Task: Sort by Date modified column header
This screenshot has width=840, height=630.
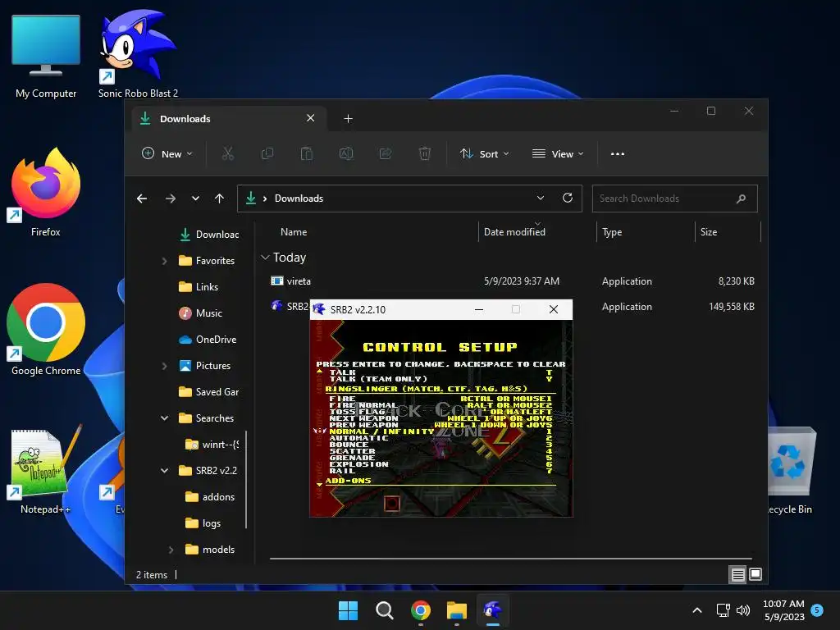Action: pos(514,232)
